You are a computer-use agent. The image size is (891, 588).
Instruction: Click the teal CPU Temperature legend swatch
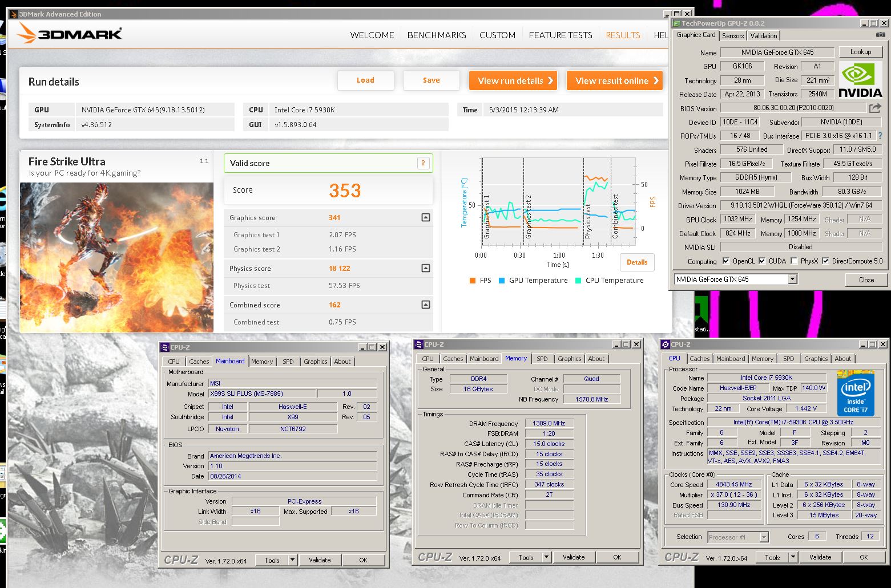coord(578,281)
